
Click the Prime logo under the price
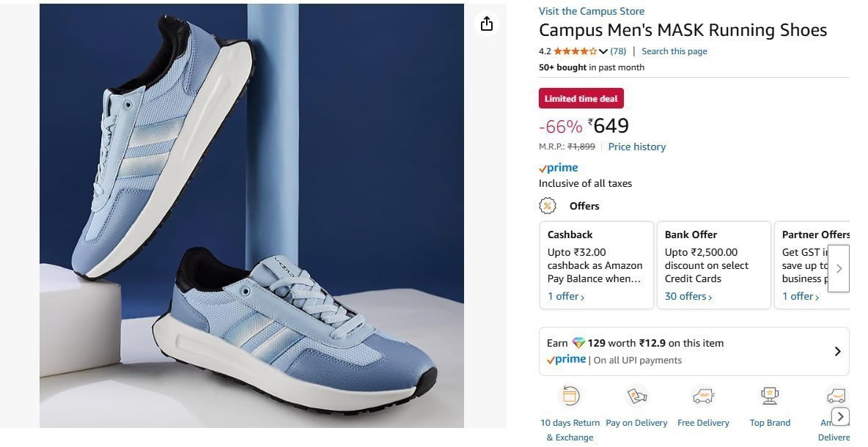tap(559, 168)
